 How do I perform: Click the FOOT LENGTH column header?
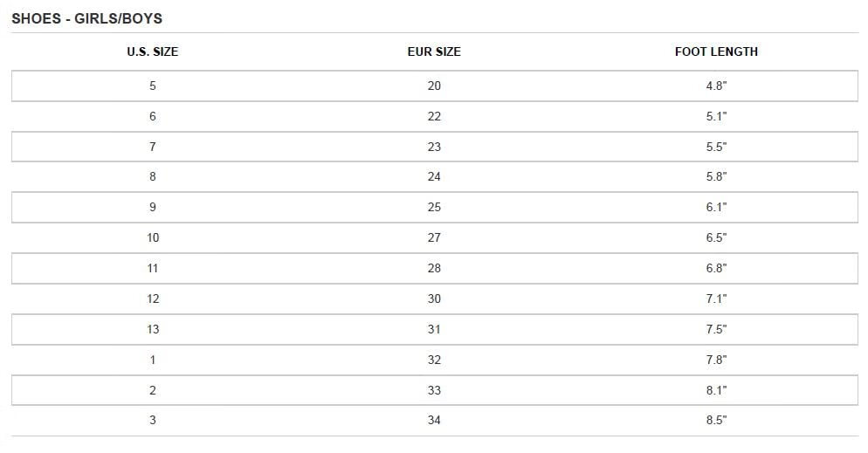pyautogui.click(x=716, y=51)
